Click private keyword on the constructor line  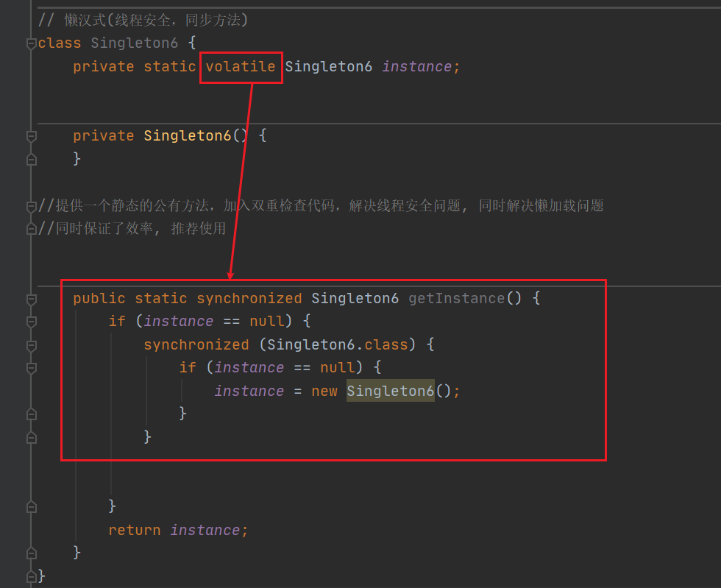[x=104, y=135]
